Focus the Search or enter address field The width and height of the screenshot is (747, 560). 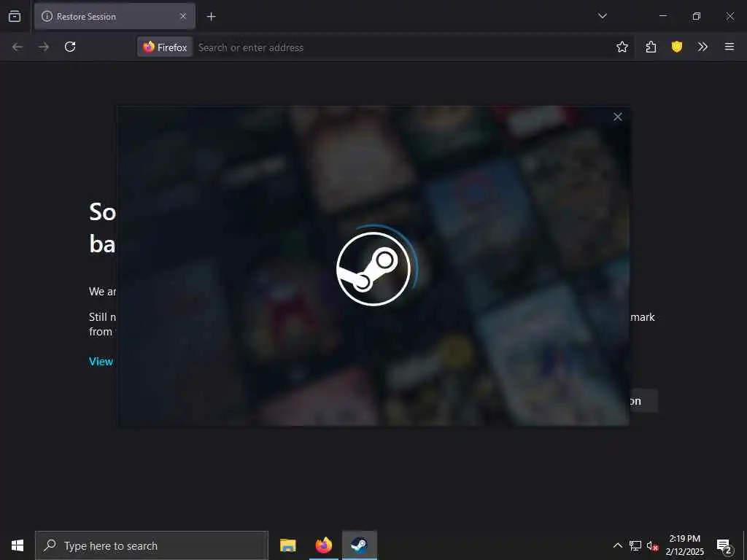click(x=403, y=47)
